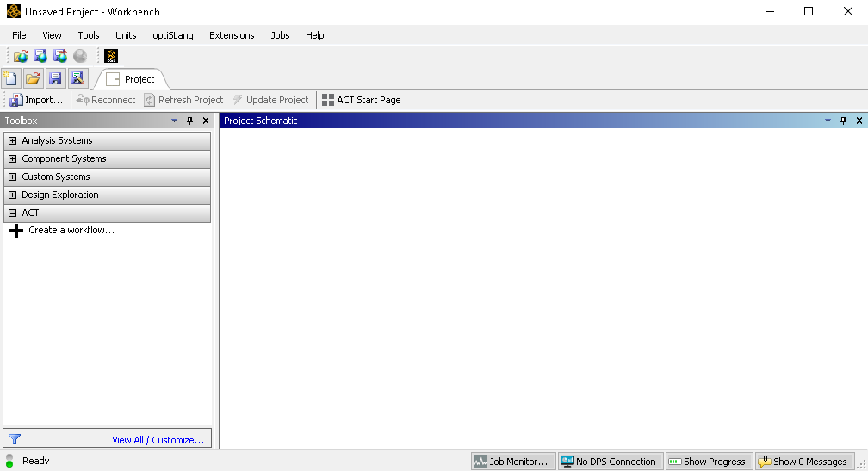Click the Workbench logo in the title bar
Screen dimensions: 868x471
pyautogui.click(x=13, y=11)
